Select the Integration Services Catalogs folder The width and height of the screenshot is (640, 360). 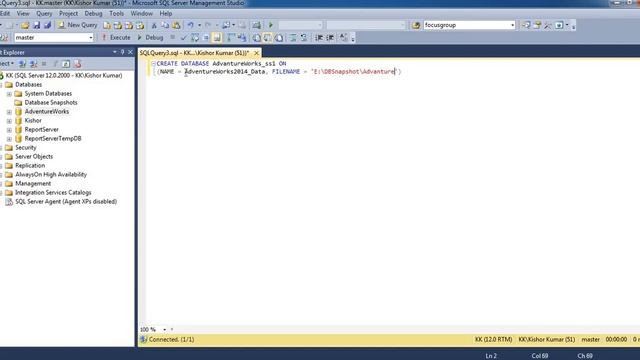(53, 192)
